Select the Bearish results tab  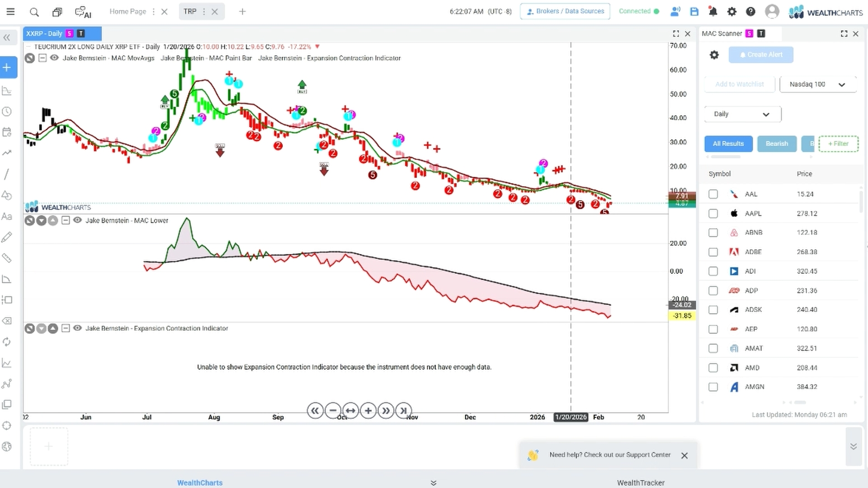point(777,144)
